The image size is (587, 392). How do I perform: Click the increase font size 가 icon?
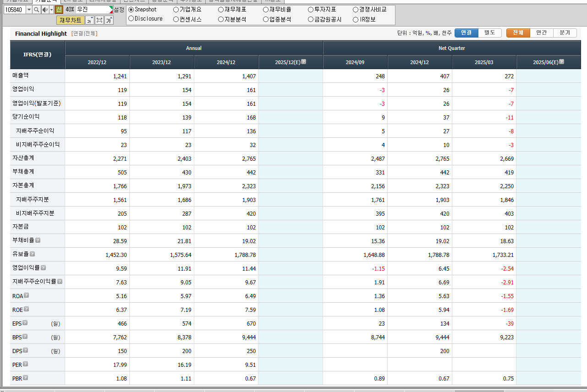109,20
